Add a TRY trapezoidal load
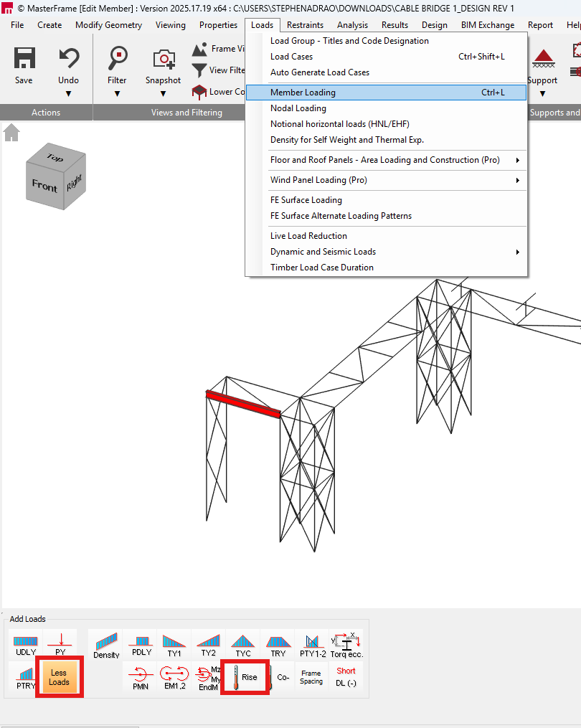Viewport: 581px width, 728px height. point(278,644)
